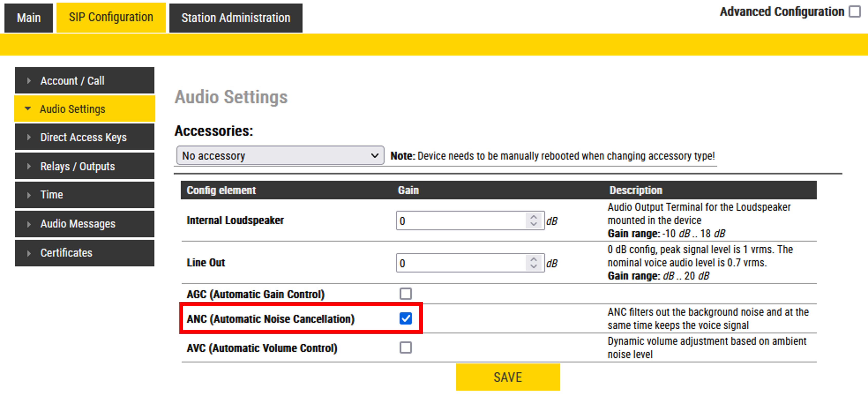868x396 pixels.
Task: Switch to the Main tab
Action: coord(29,18)
